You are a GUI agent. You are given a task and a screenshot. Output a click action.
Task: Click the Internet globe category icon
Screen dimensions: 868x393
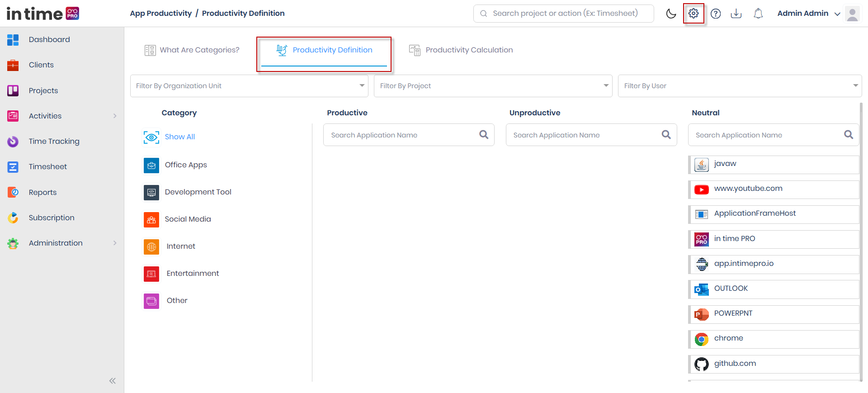point(151,247)
